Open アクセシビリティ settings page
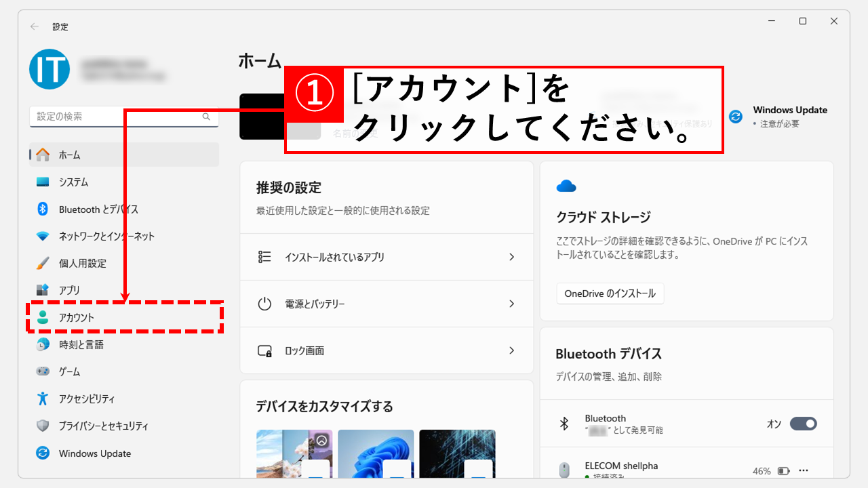 pyautogui.click(x=124, y=399)
